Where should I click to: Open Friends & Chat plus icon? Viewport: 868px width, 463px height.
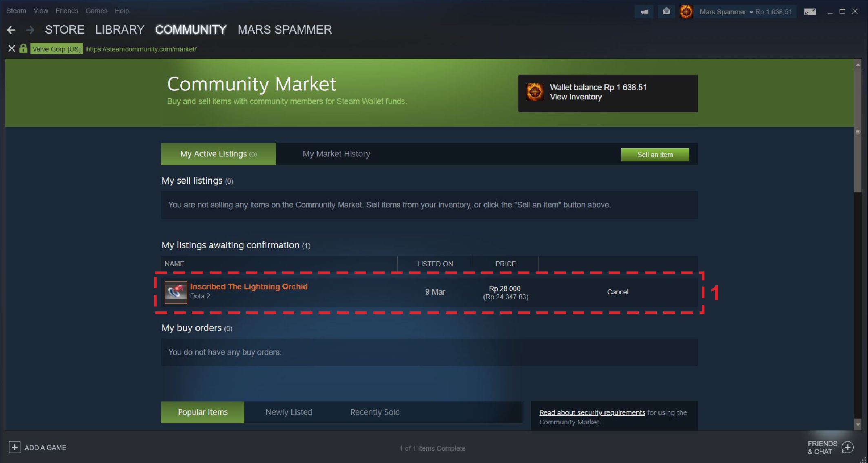coord(848,447)
